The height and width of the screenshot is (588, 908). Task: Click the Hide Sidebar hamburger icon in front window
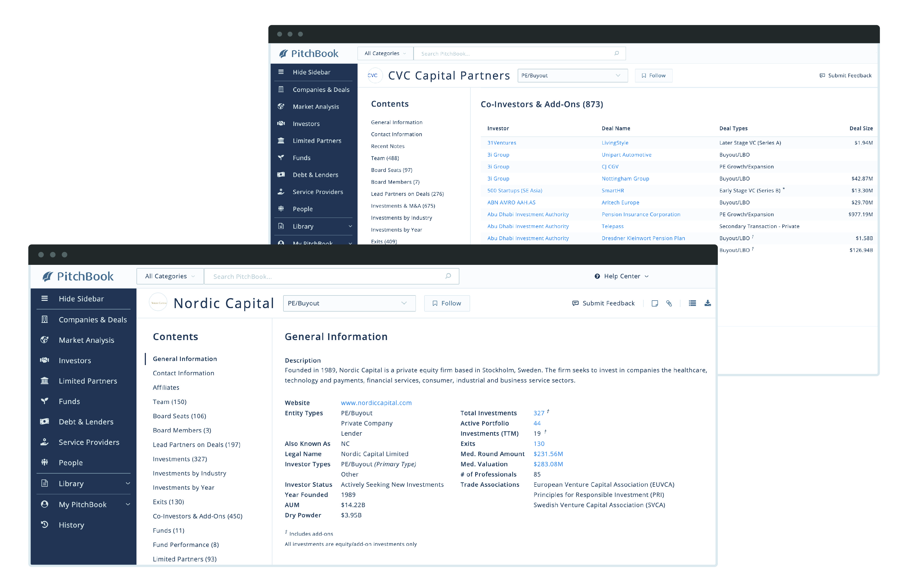pos(45,298)
